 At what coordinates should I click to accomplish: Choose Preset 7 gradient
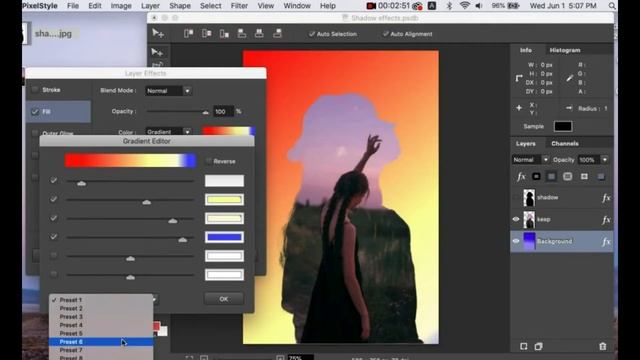point(101,350)
